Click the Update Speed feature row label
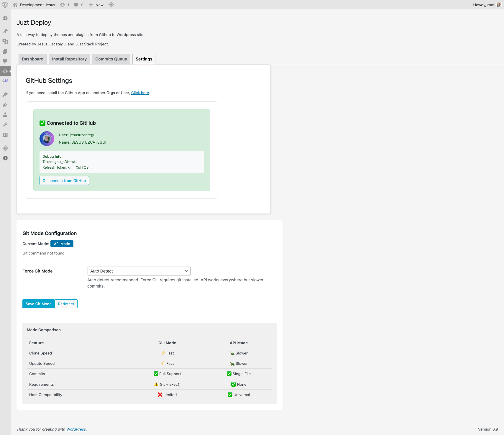 pyautogui.click(x=42, y=364)
